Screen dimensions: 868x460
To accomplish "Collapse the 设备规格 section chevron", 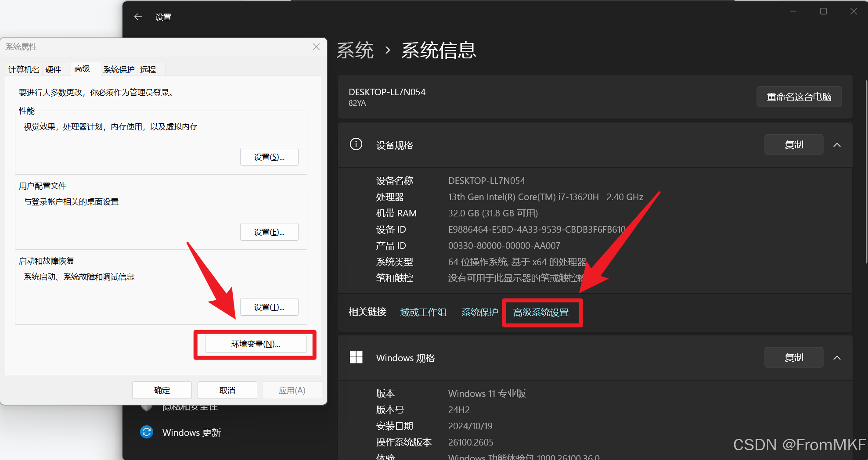I will tap(837, 145).
